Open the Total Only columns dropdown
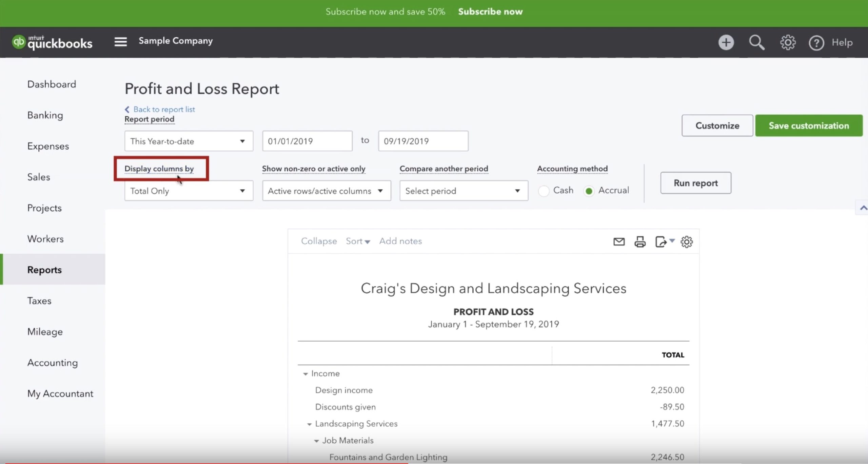The width and height of the screenshot is (868, 464). coord(189,191)
